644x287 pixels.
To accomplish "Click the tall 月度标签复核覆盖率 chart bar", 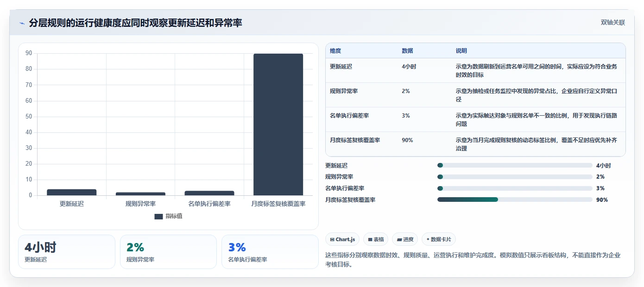I will 278,125.
